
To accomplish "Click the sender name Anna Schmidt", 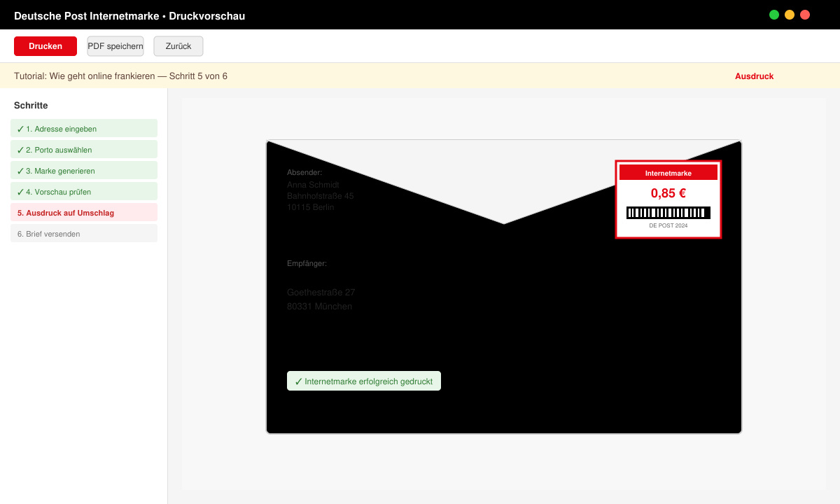I will coord(313,185).
